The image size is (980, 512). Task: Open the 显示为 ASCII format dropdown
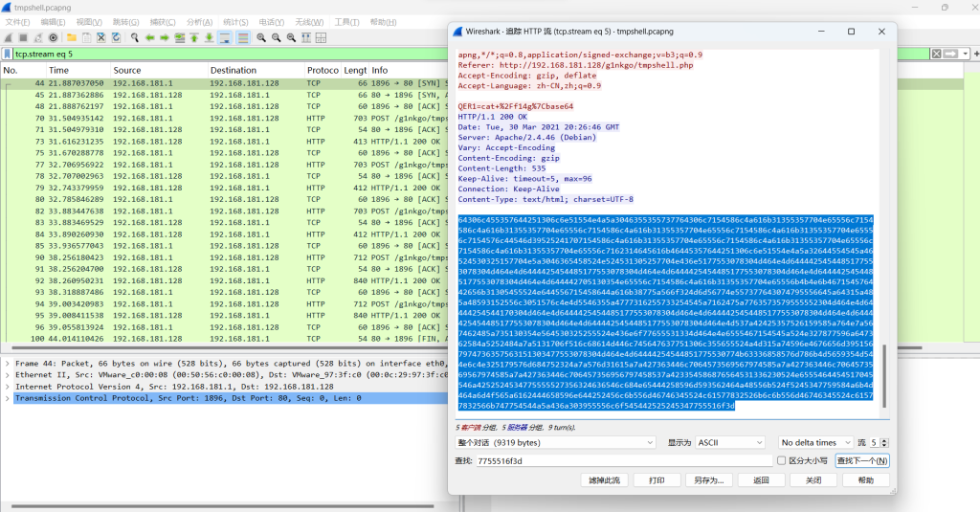729,443
